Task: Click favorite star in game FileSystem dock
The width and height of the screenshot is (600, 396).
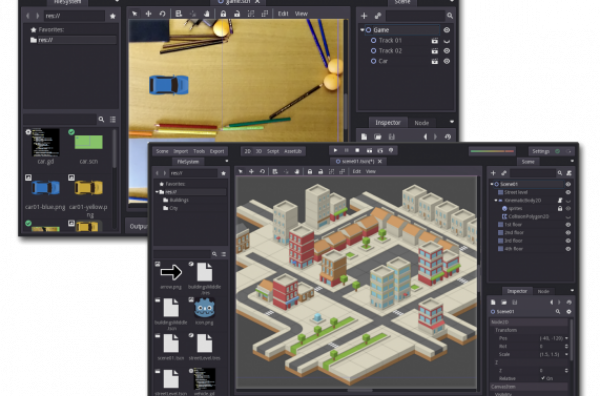Action: coord(112,16)
